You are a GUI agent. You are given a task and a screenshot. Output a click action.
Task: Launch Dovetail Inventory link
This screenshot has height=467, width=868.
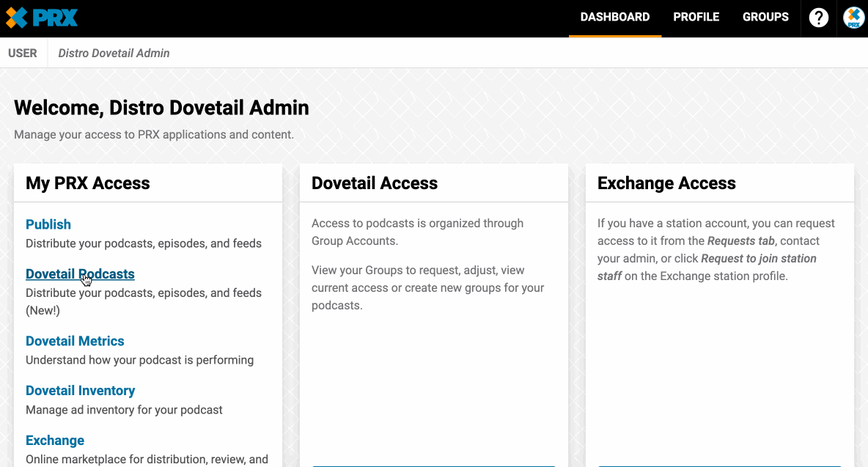pos(80,391)
